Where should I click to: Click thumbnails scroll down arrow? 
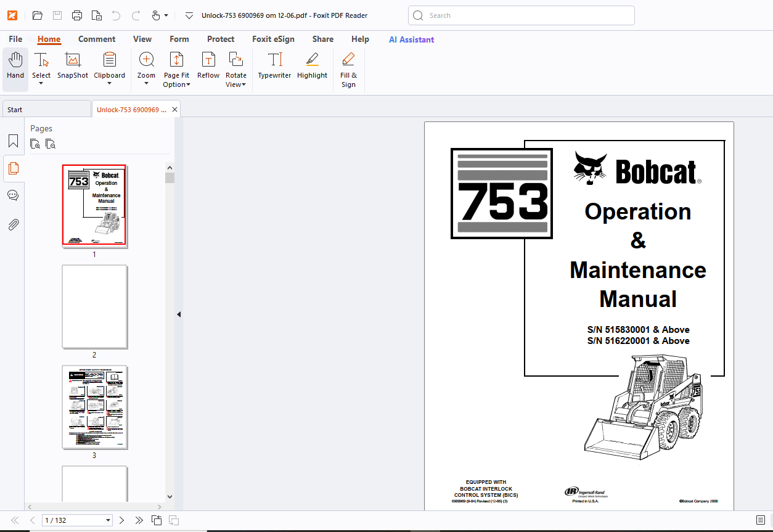170,496
